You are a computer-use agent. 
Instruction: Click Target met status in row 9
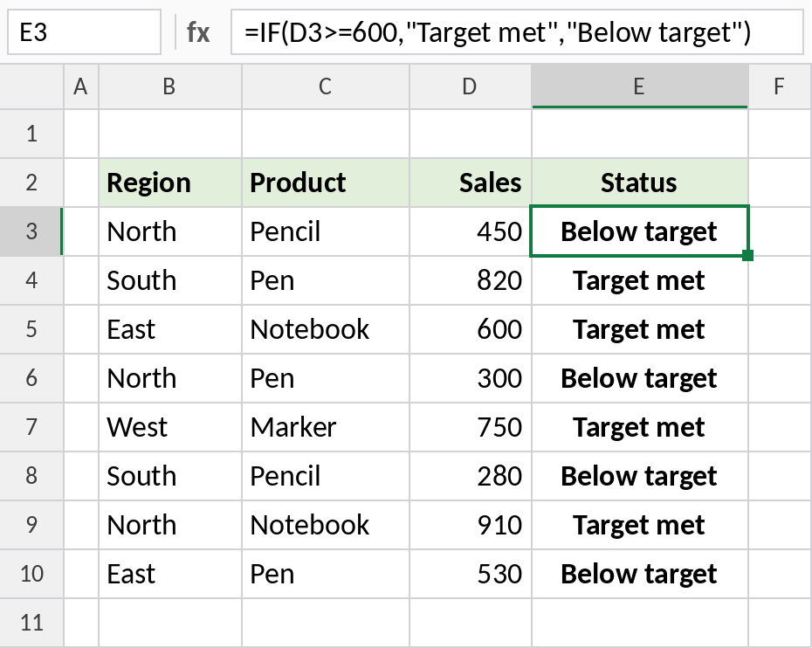(x=639, y=525)
